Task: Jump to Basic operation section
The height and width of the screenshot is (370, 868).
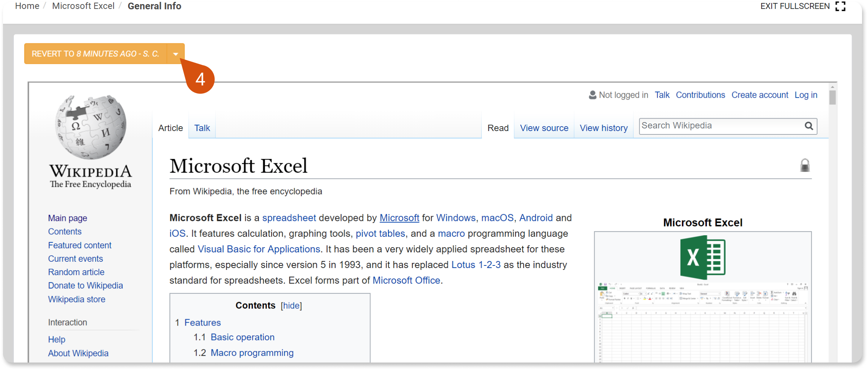Action: click(242, 338)
